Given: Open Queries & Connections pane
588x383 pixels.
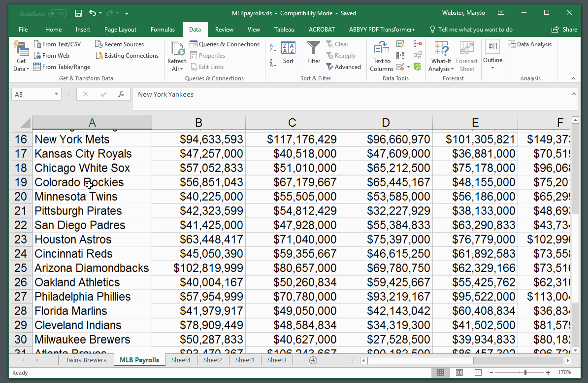Looking at the screenshot, I should 225,44.
